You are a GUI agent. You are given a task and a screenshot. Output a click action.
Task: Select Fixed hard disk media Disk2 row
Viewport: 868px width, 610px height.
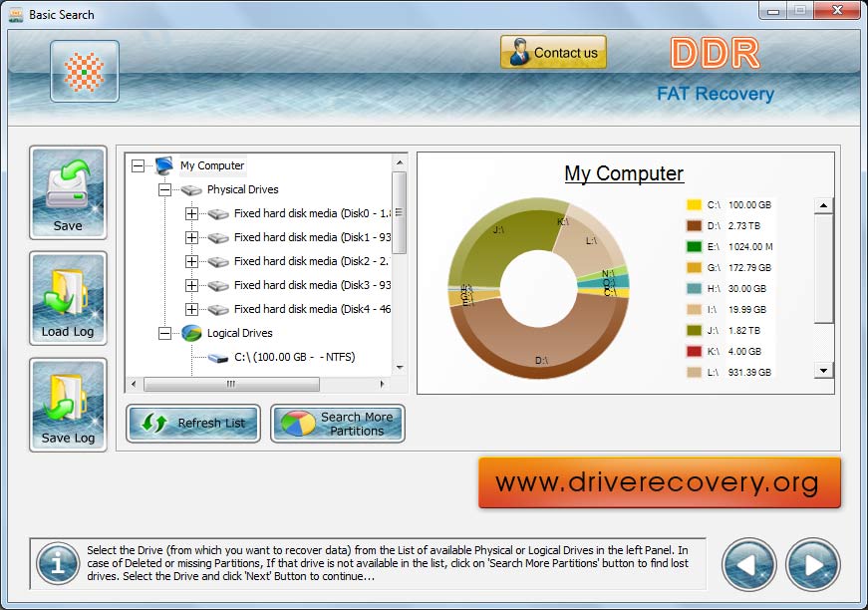coord(312,261)
